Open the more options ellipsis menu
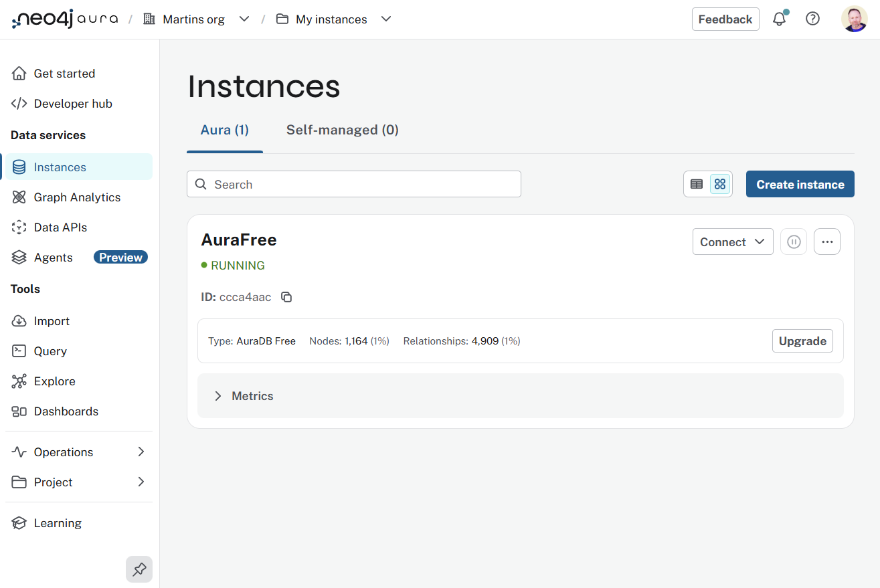 (x=827, y=242)
